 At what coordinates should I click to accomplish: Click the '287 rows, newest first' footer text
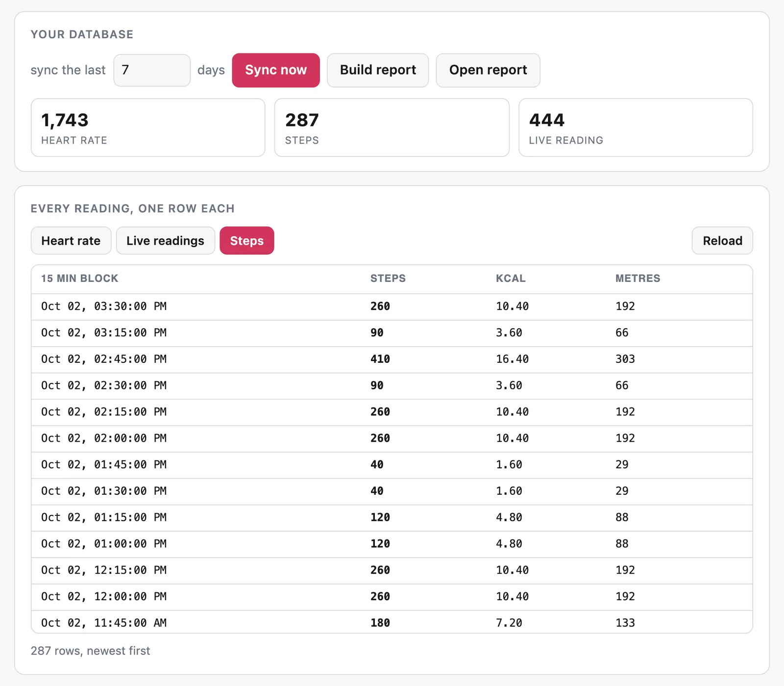coord(90,651)
